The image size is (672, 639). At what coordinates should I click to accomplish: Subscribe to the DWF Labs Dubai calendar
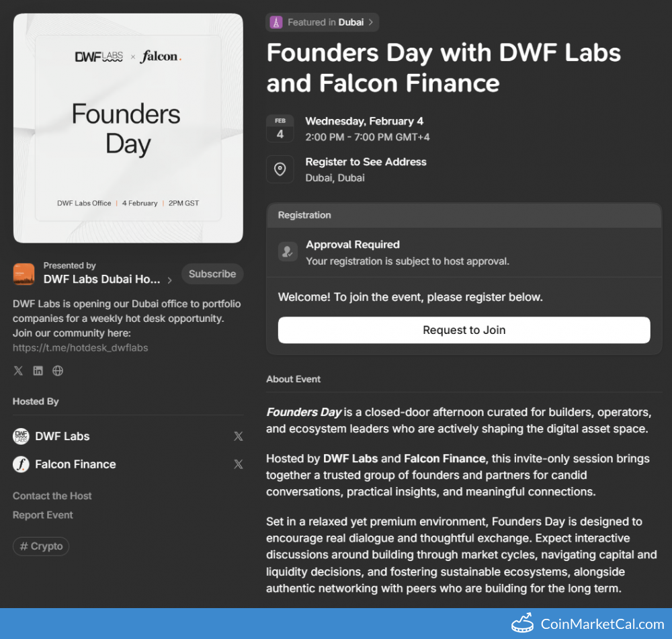212,274
